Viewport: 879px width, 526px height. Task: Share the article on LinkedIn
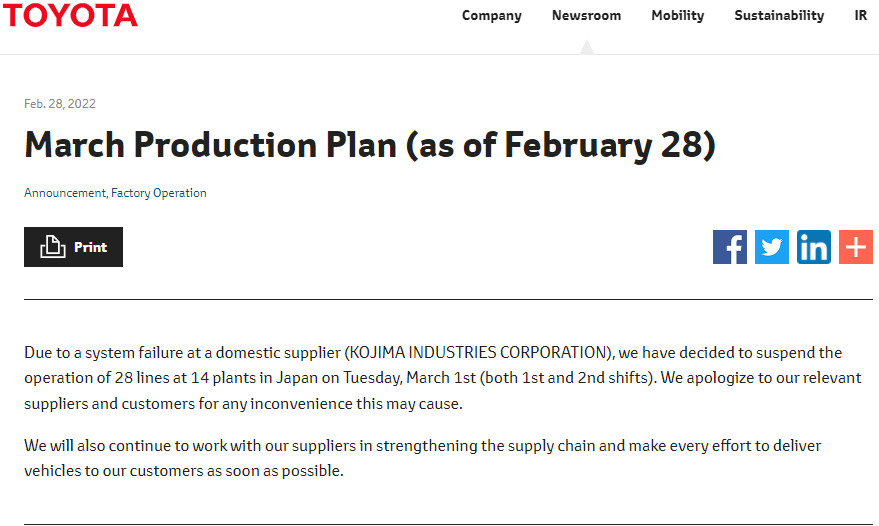tap(814, 247)
